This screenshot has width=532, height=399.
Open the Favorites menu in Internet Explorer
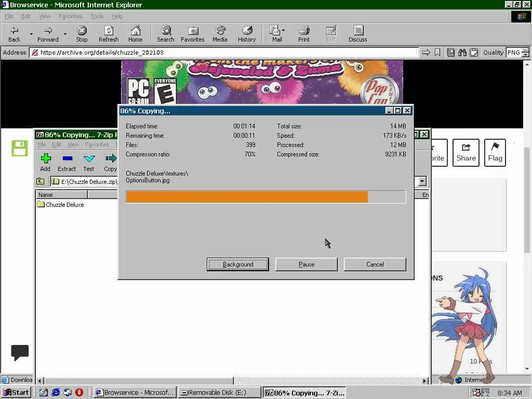(x=70, y=16)
